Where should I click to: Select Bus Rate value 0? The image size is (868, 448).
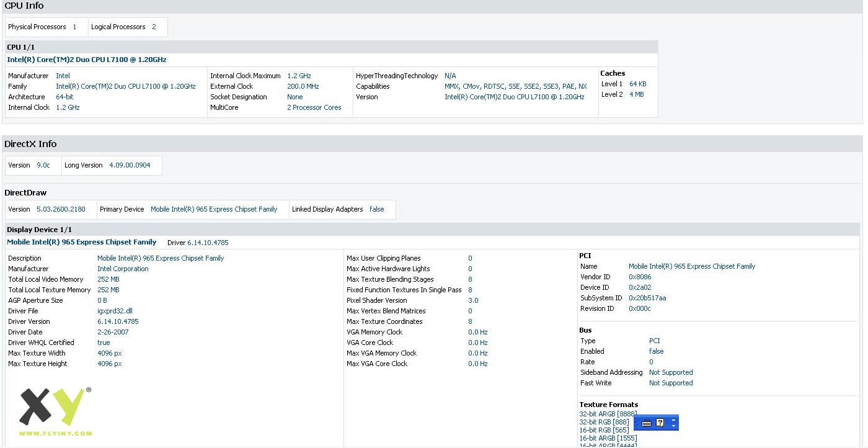pos(651,362)
